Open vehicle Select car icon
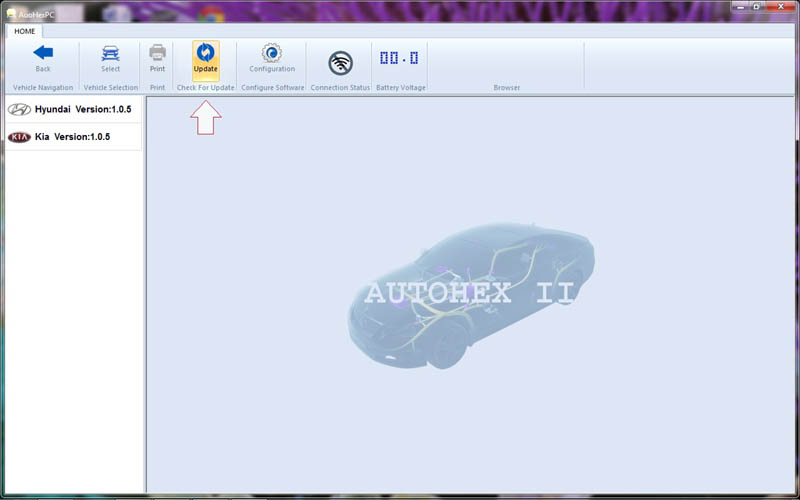 (110, 53)
